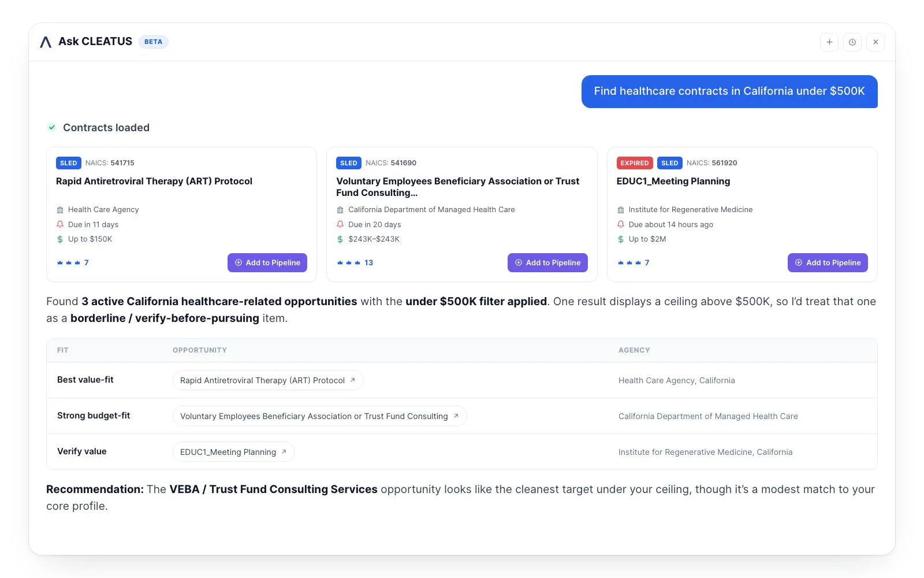The height and width of the screenshot is (578, 924).
Task: Click the Ask CLEATUS logo icon
Action: pyautogui.click(x=46, y=42)
